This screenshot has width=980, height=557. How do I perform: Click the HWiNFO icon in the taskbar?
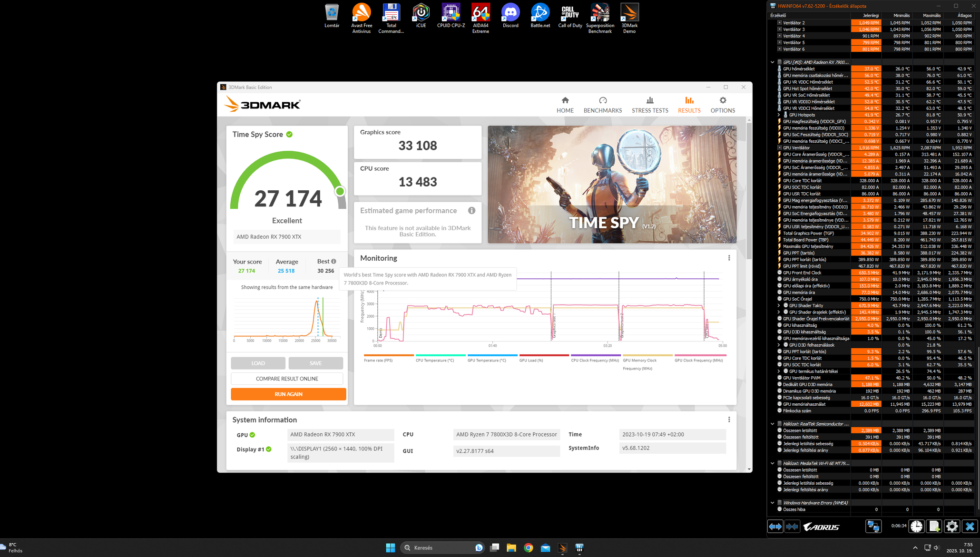pyautogui.click(x=579, y=548)
